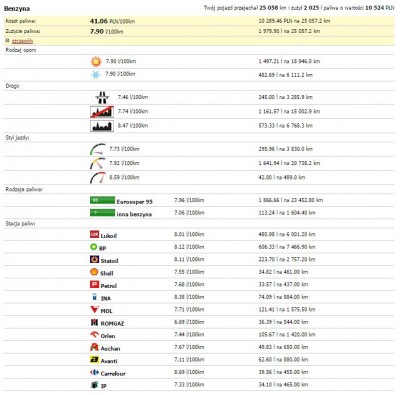Screen dimensions: 400x395
Task: Click the Benzyna section heading
Action: [x=17, y=8]
